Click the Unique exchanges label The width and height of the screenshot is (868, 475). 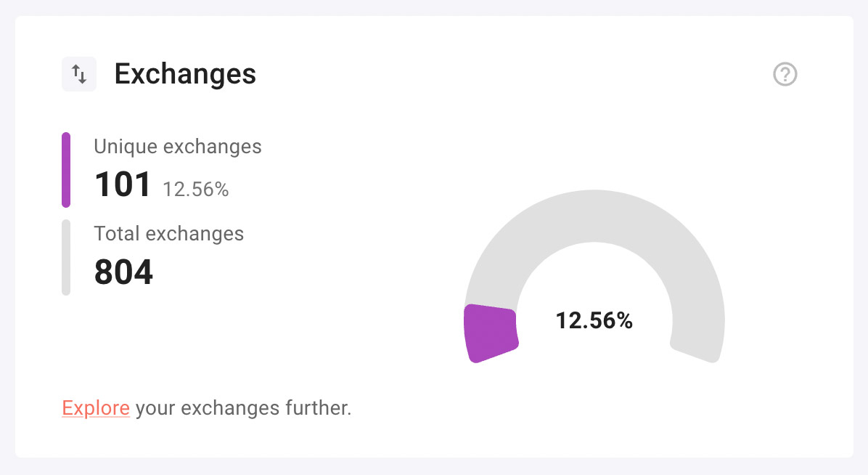pyautogui.click(x=178, y=146)
